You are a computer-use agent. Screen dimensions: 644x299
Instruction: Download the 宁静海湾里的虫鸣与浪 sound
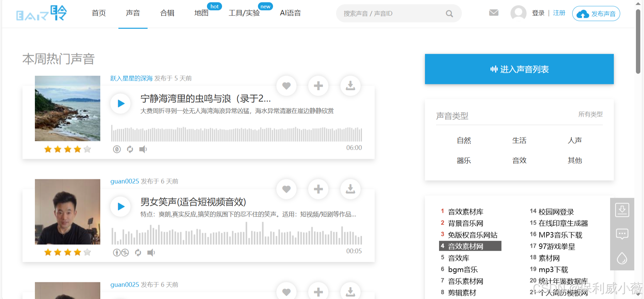351,86
